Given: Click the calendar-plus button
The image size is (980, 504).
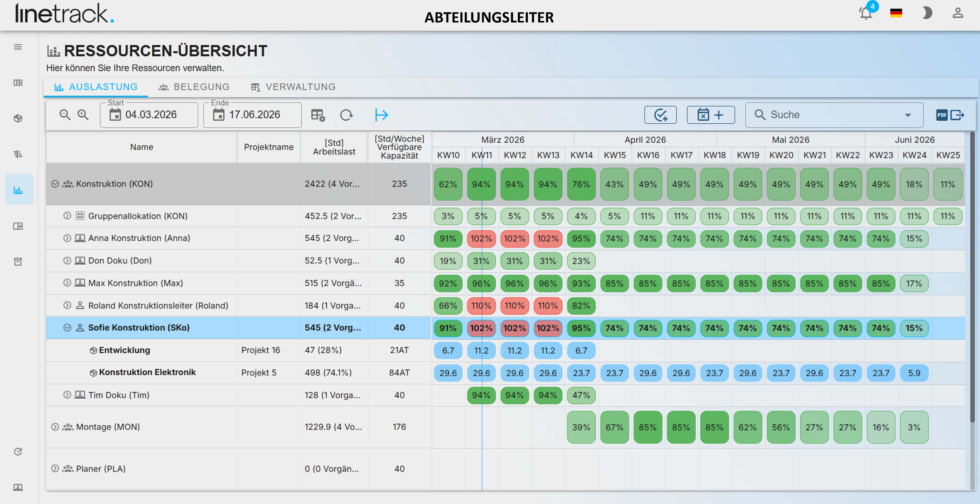Looking at the screenshot, I should 711,115.
